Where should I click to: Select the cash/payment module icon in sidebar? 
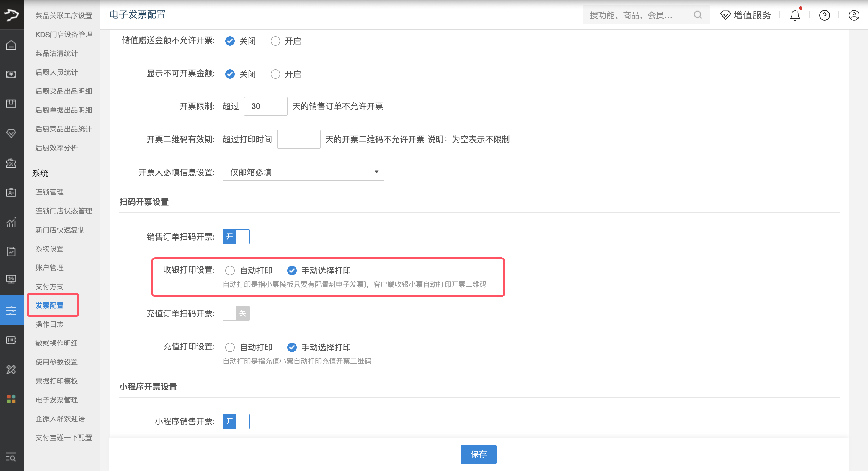(x=12, y=74)
